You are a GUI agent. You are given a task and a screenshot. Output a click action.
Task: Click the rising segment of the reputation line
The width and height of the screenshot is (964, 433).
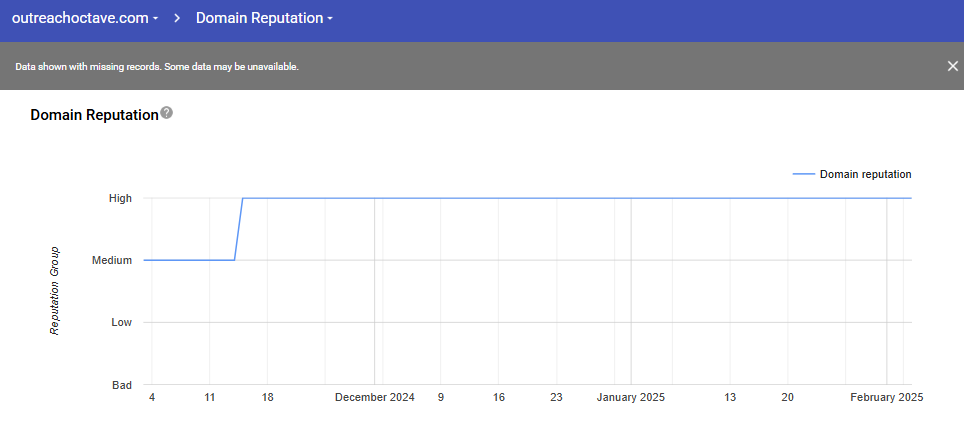(239, 229)
